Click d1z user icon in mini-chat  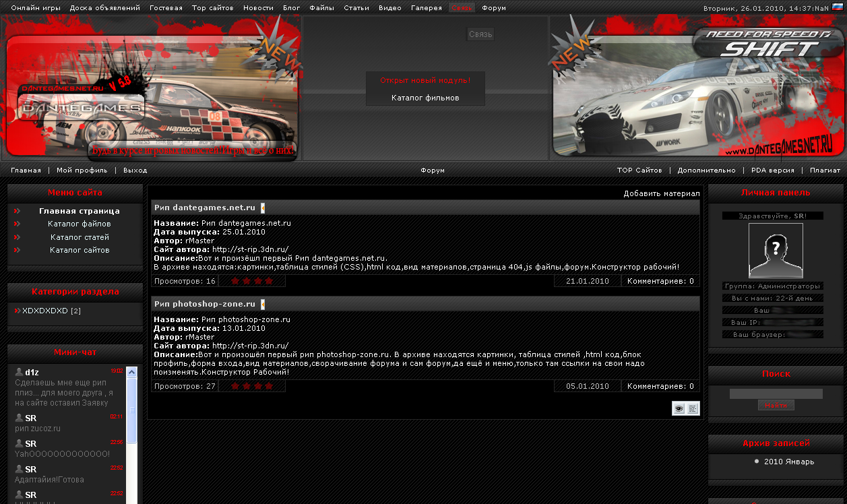click(x=19, y=372)
